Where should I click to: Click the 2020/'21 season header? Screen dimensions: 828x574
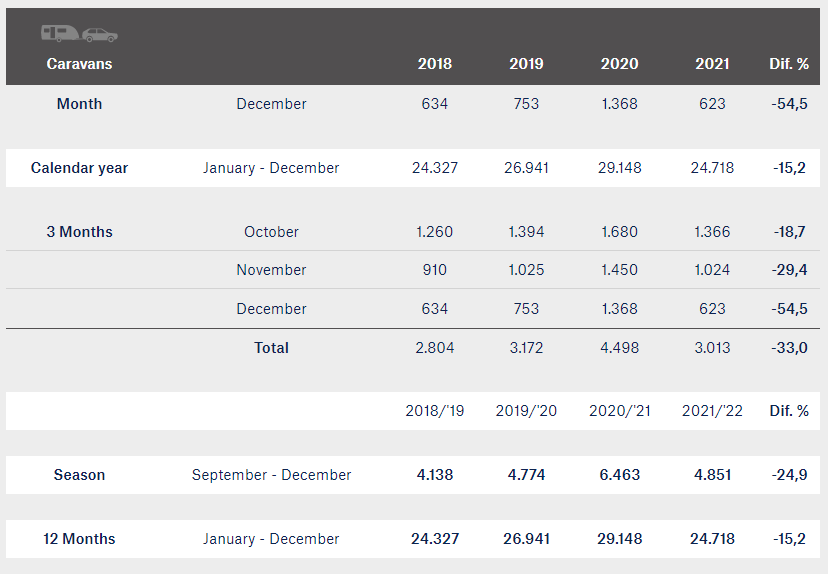619,411
